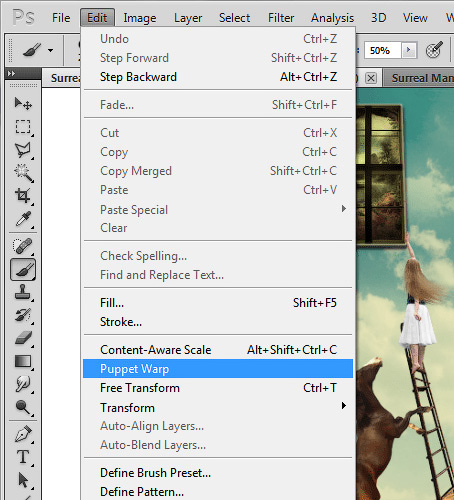The image size is (454, 500).
Task: Click the 50% percentage input field
Action: point(383,50)
